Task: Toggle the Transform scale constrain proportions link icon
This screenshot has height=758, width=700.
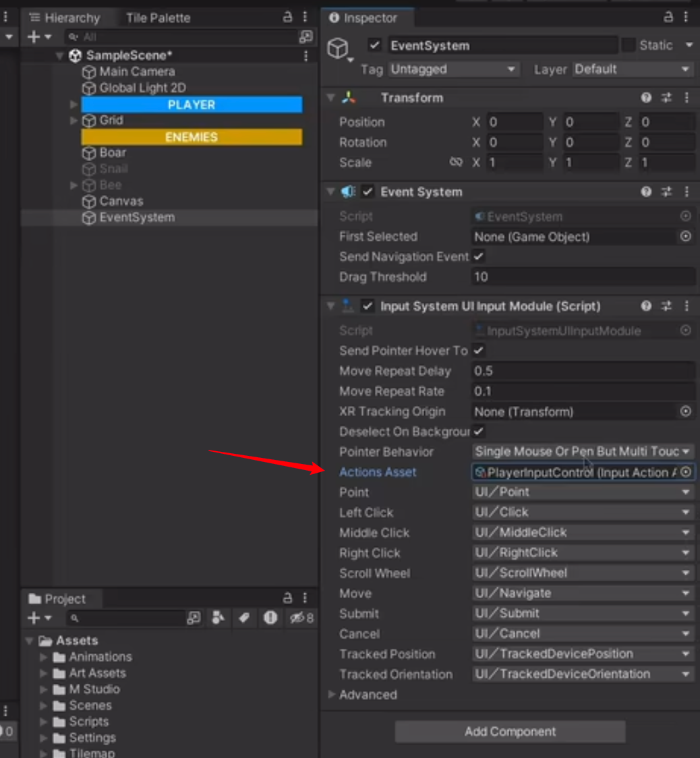Action: [x=457, y=162]
